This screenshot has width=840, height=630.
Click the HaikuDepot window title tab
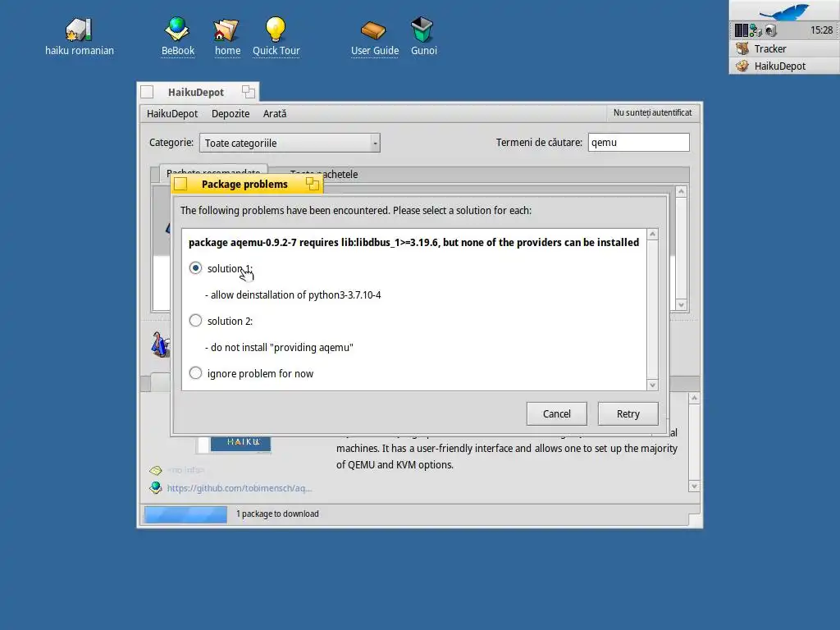pyautogui.click(x=198, y=92)
